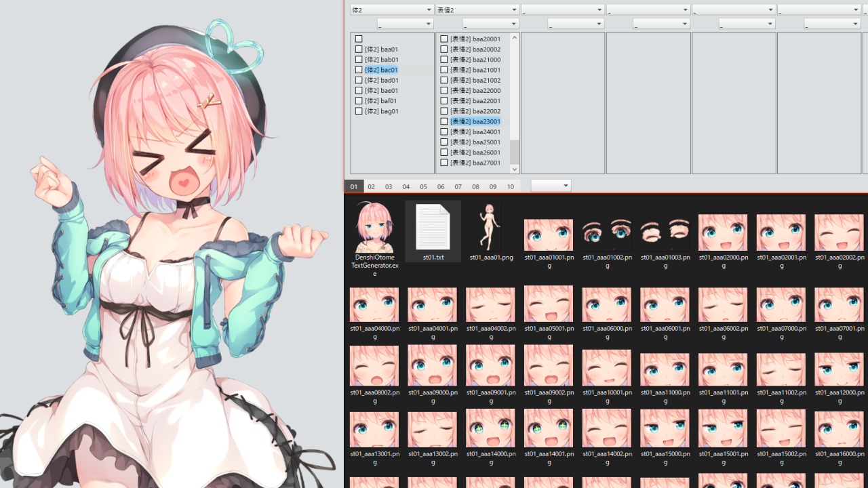Image resolution: width=868 pixels, height=488 pixels.
Task: Switch to tab 02
Action: [371, 186]
